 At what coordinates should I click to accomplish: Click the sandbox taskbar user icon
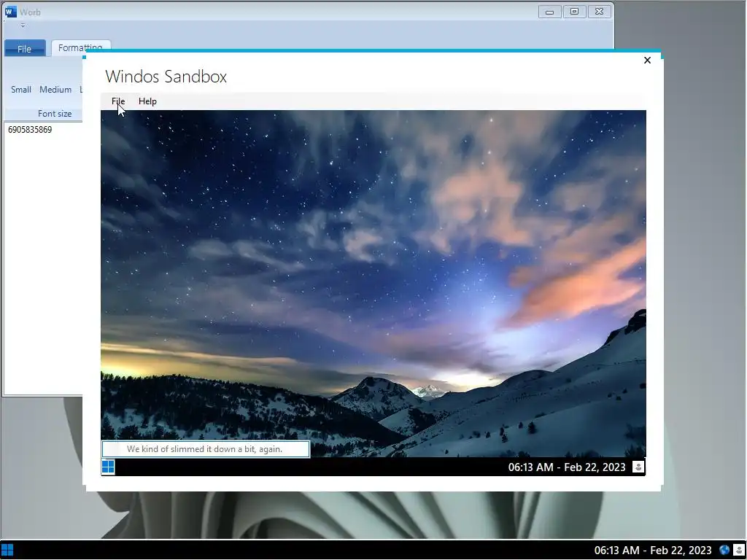tap(638, 467)
